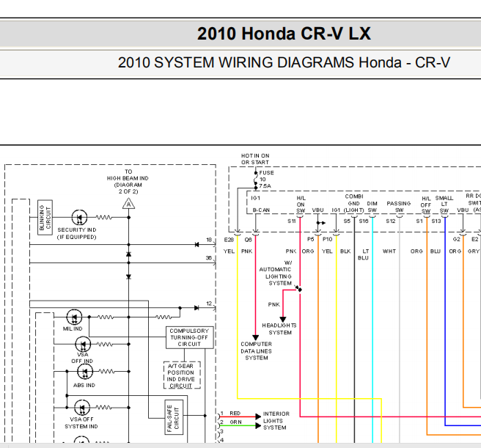Click connector pin "S1"
Image resolution: width=481 pixels, height=448 pixels.
coord(419,221)
